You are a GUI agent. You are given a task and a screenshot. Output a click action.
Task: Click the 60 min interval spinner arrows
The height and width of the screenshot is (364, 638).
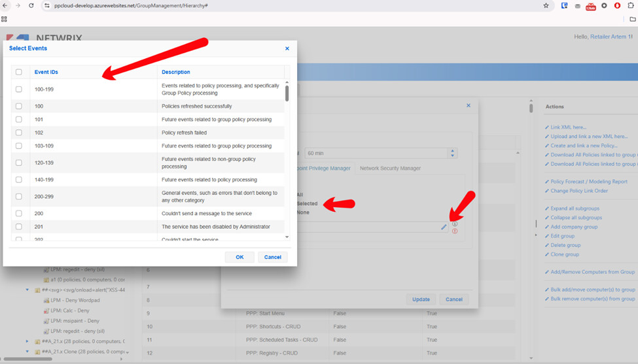tap(452, 153)
